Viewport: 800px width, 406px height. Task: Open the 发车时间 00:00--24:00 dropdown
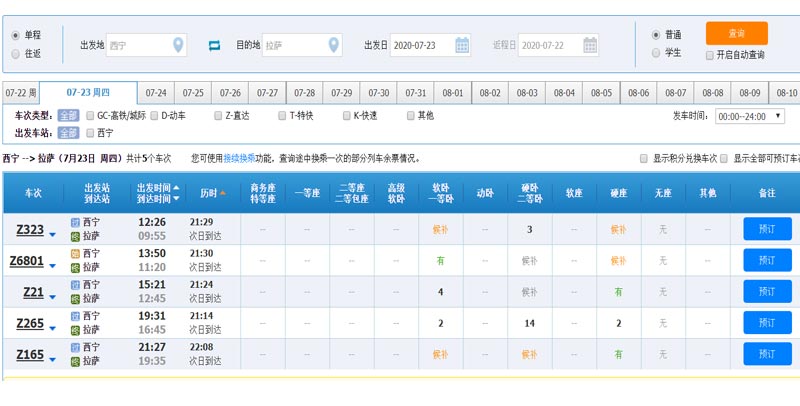tap(749, 116)
